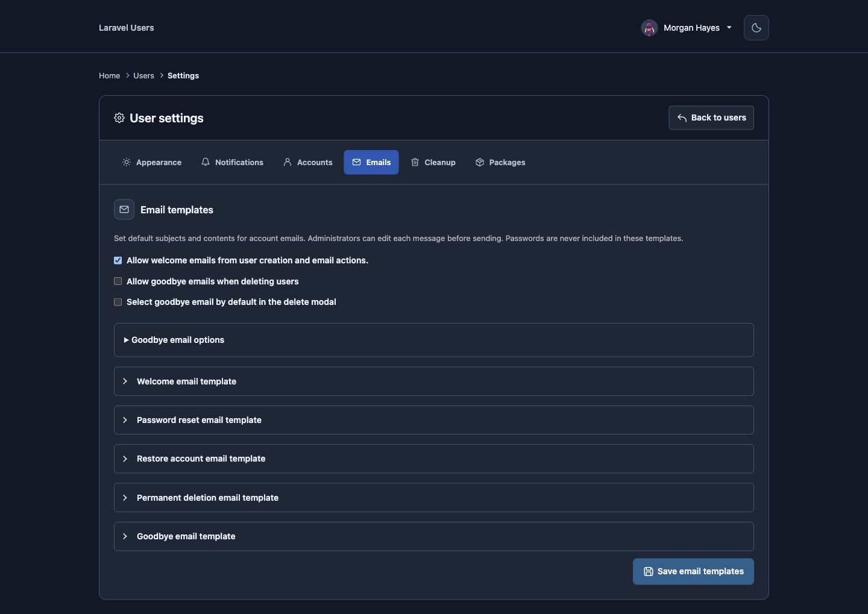Viewport: 868px width, 614px height.
Task: Switch to the Appearance tab
Action: click(x=152, y=162)
